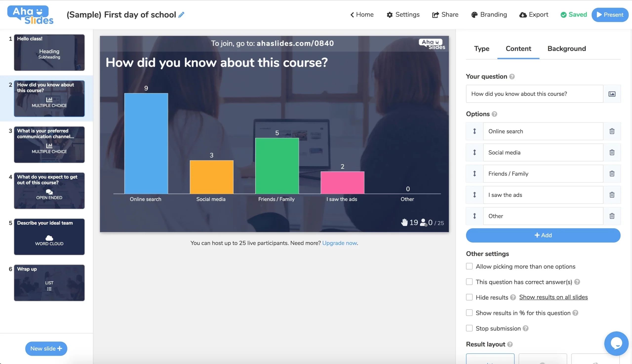Check 'This question has correct answer(s)'

point(469,282)
